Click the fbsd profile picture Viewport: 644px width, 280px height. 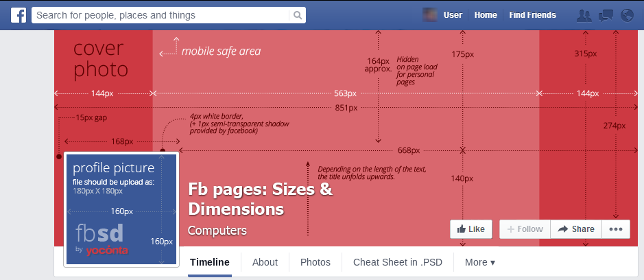121,209
